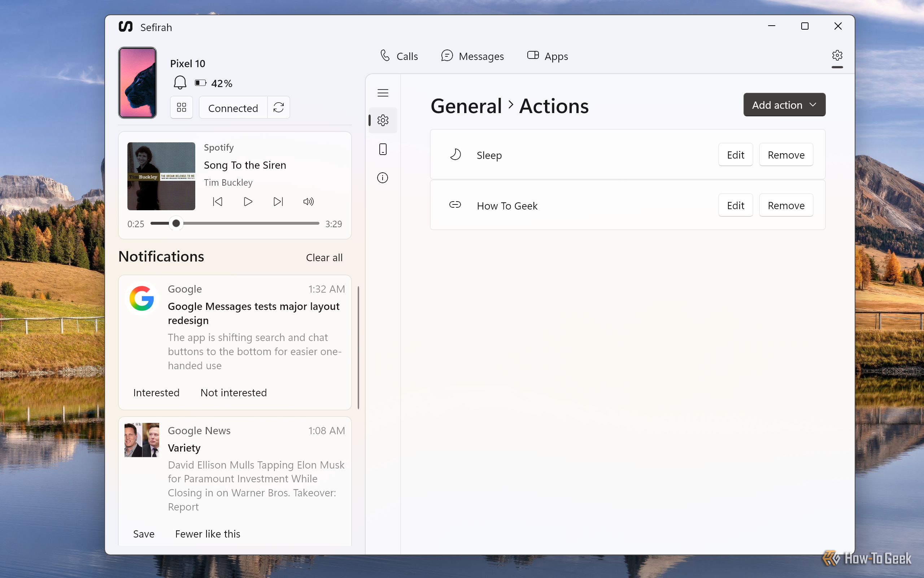The image size is (924, 578).
Task: Click the Tim Buckley album art
Action: 161,176
